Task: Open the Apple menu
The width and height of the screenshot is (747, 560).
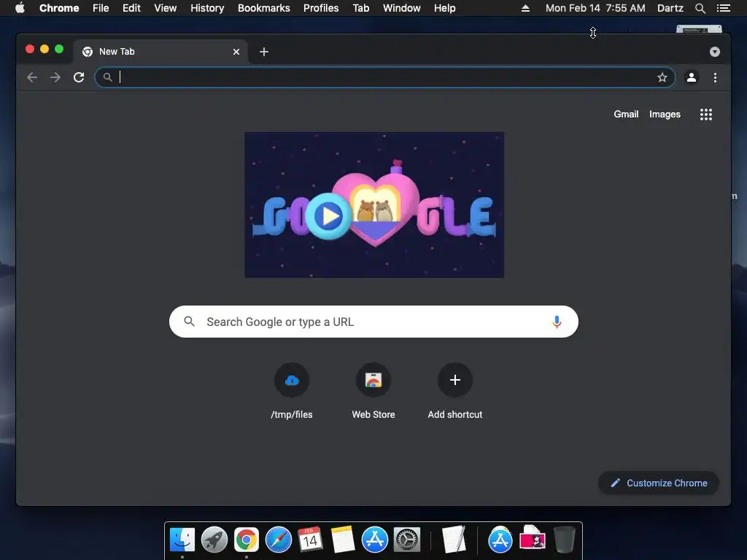Action: coord(20,7)
